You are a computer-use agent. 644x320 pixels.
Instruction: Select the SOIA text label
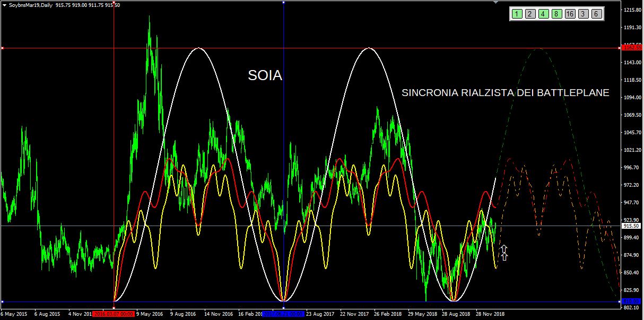pyautogui.click(x=265, y=76)
